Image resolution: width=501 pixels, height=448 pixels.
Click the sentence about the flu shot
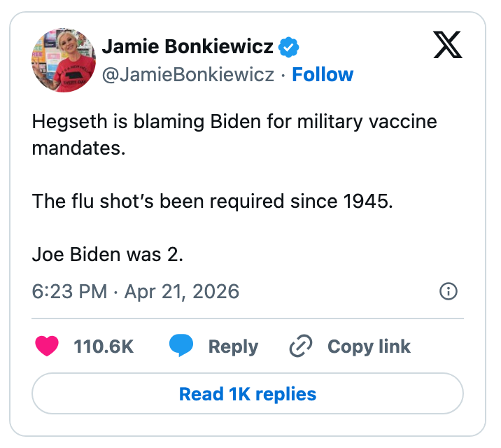[x=213, y=202]
